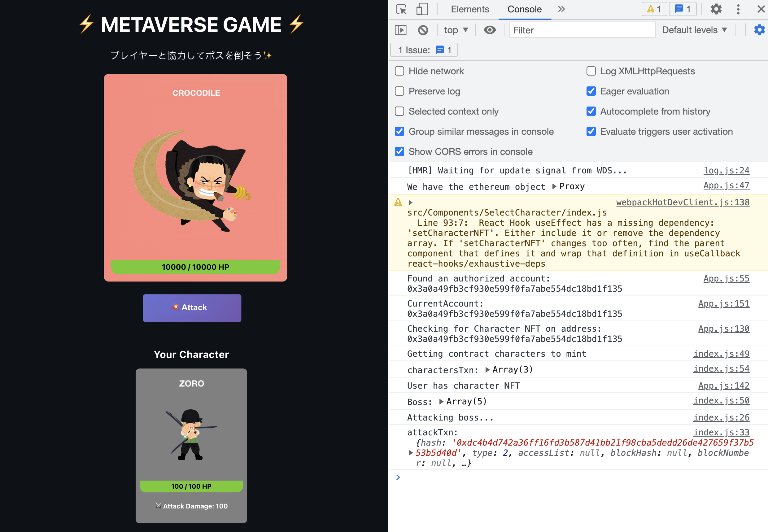768x532 pixels.
Task: Focus the console Filter field
Action: pos(582,30)
